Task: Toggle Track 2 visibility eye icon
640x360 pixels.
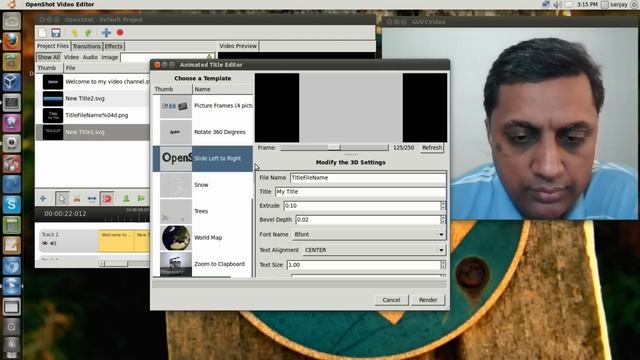Action: pos(44,244)
